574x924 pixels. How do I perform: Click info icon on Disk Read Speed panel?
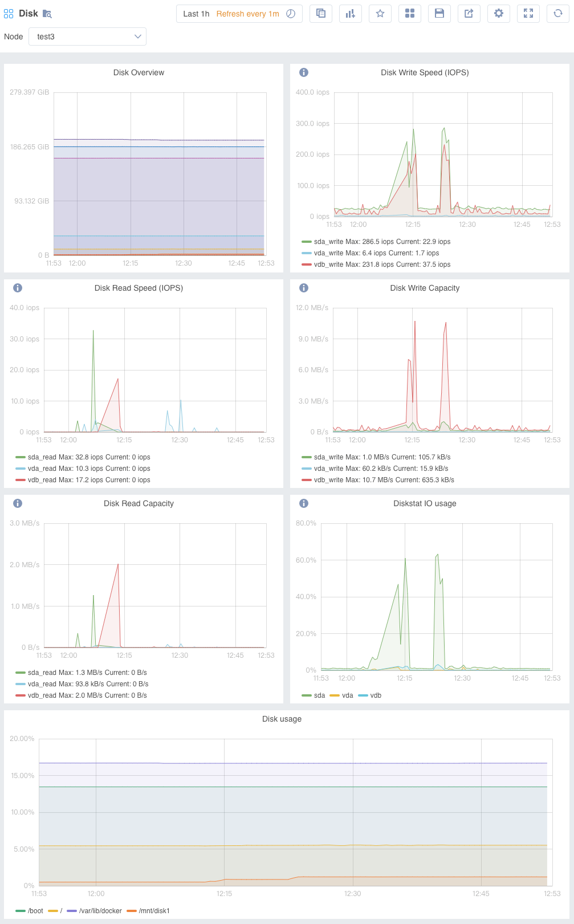tap(18, 288)
